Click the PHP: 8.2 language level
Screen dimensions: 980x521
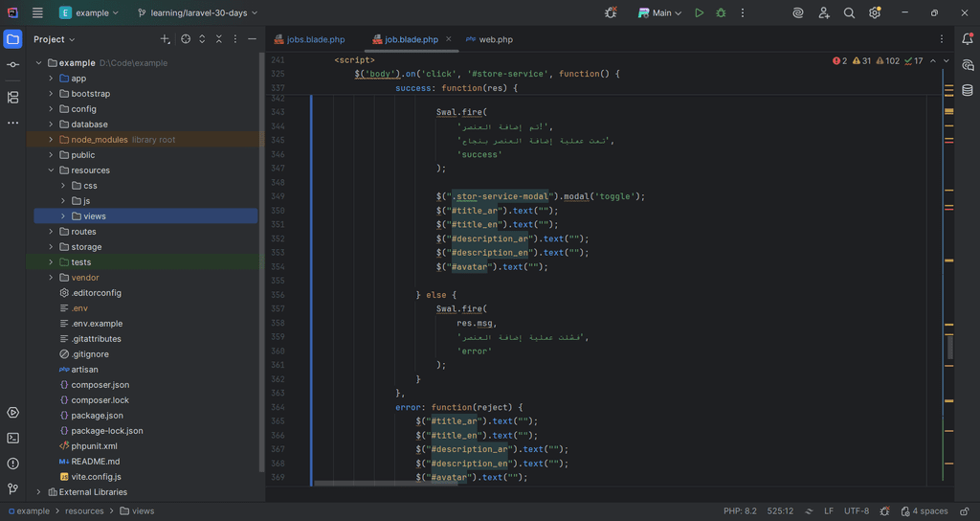point(740,511)
